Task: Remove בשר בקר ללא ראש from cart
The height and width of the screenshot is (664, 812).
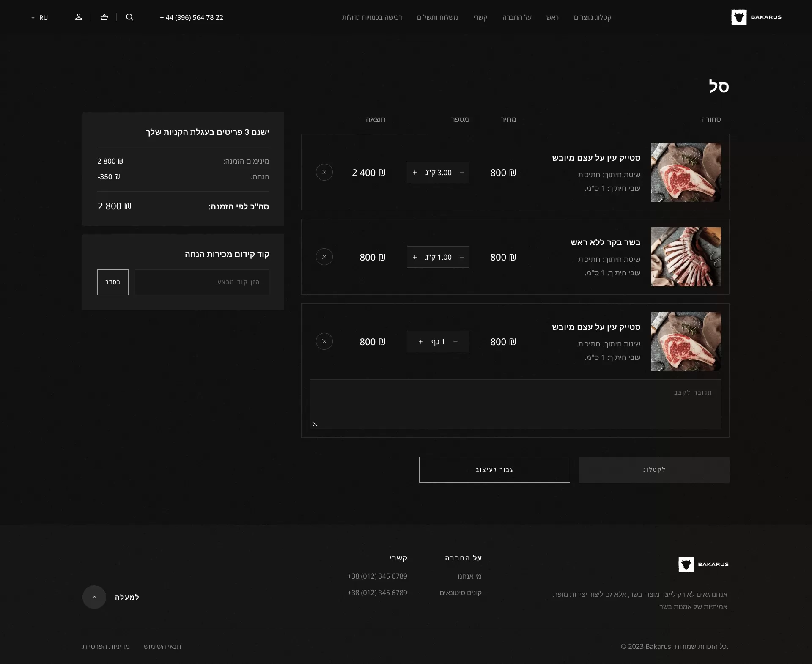Action: [324, 257]
